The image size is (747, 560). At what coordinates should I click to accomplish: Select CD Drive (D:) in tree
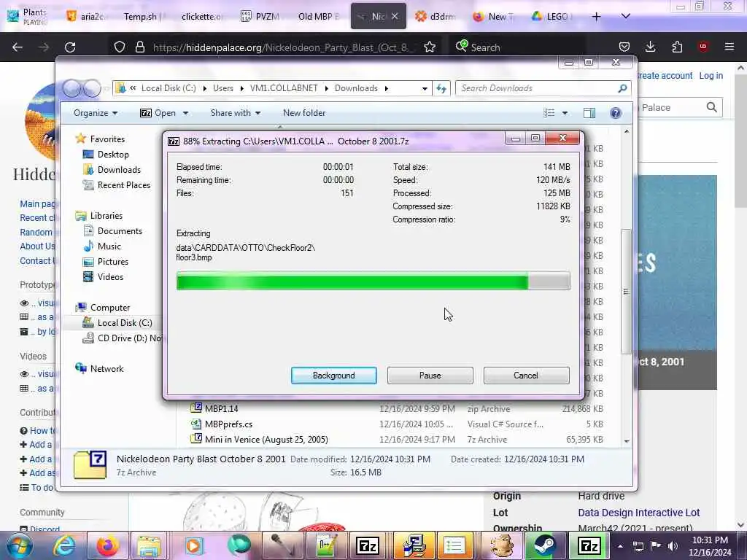tap(128, 338)
